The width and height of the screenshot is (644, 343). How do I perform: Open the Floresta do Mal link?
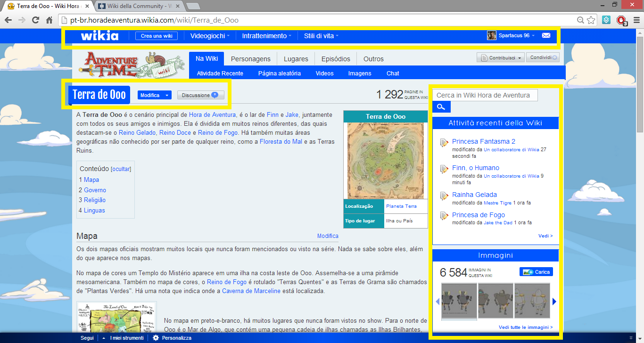click(x=281, y=141)
